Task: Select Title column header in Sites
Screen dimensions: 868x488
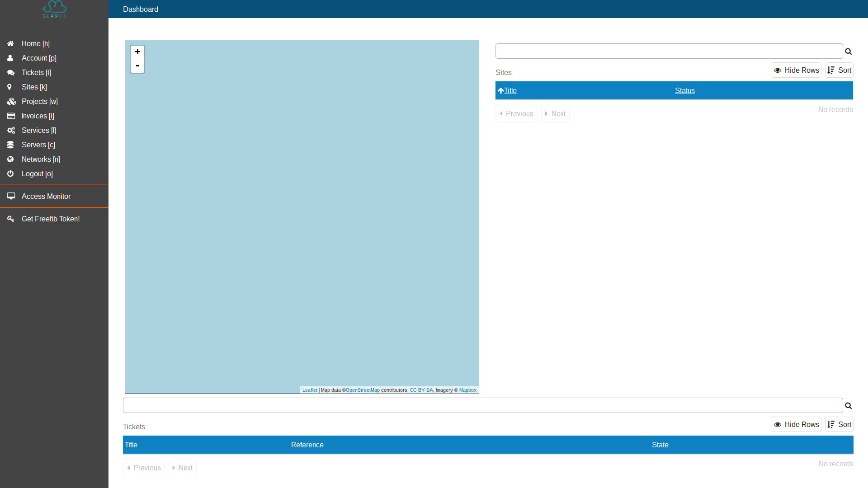Action: [x=509, y=90]
